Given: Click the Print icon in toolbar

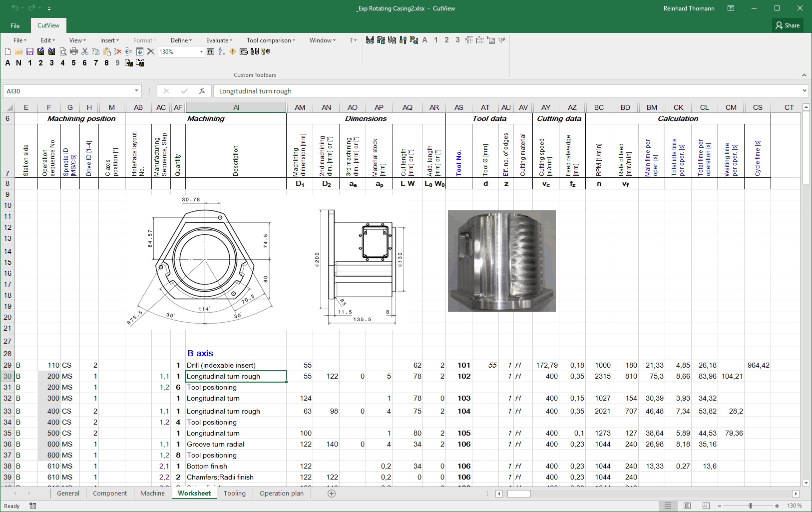Looking at the screenshot, I should tap(74, 51).
